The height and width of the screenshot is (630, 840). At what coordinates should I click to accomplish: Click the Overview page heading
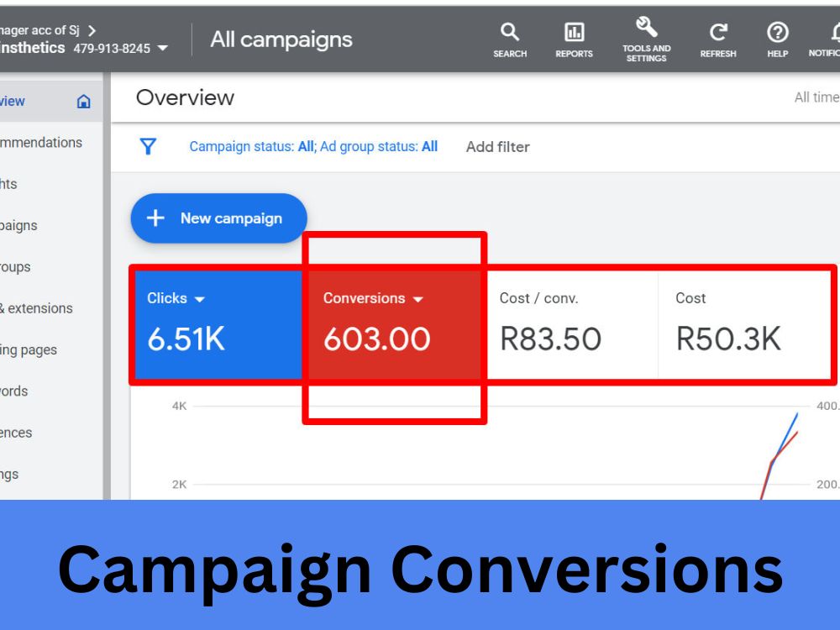pos(185,97)
